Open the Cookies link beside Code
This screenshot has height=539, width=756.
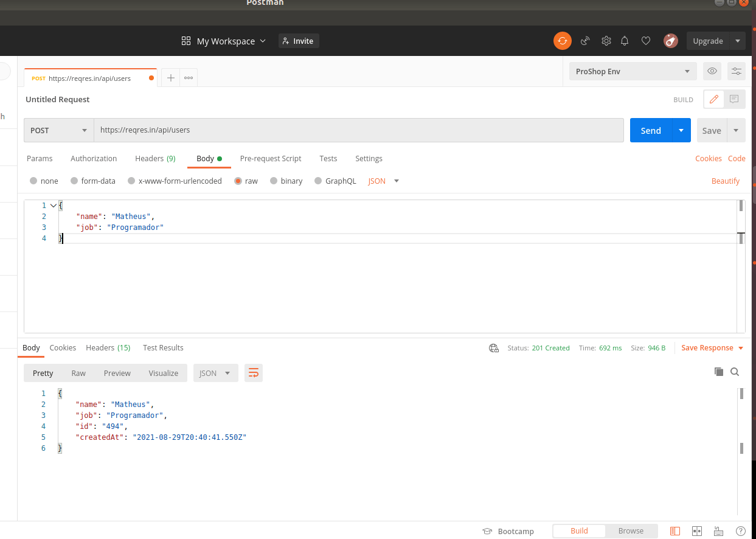(709, 158)
